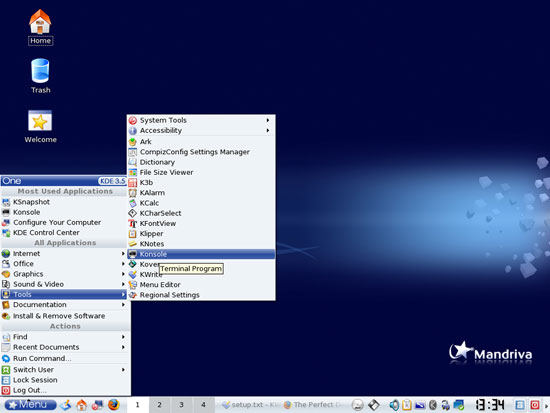The width and height of the screenshot is (550, 413).
Task: Click the volume speaker tray icon
Action: [x=394, y=405]
